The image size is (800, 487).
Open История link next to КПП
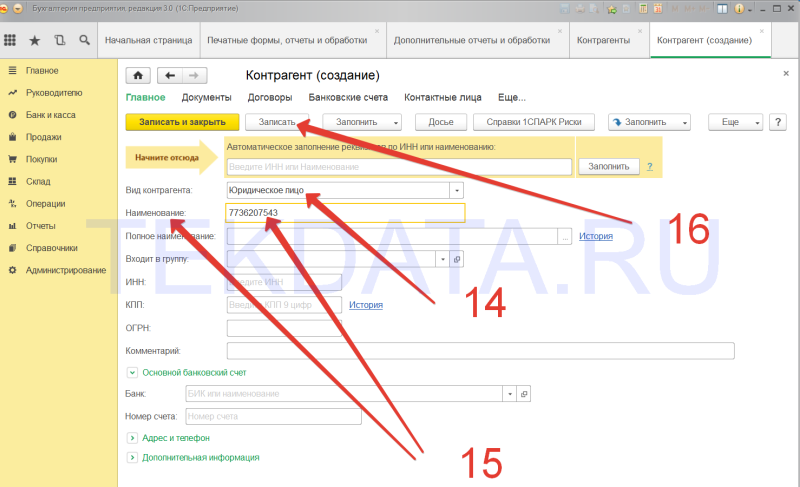coord(366,305)
